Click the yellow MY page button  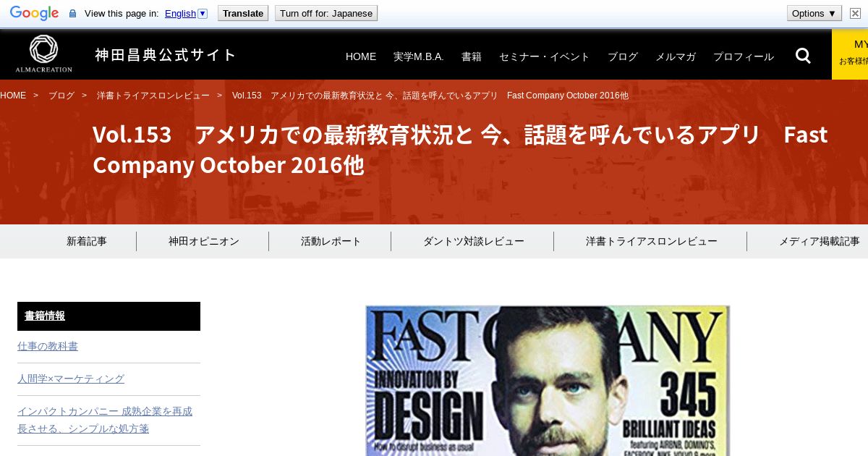(x=850, y=54)
